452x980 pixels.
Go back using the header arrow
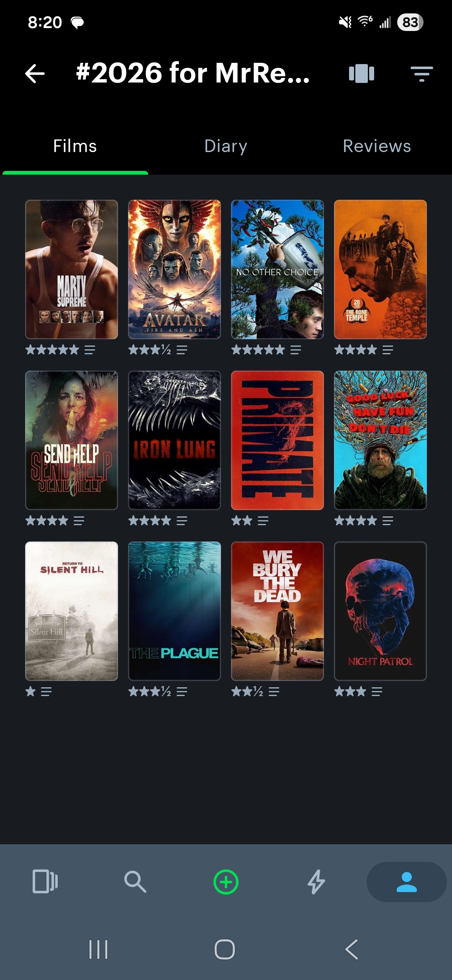pyautogui.click(x=35, y=74)
